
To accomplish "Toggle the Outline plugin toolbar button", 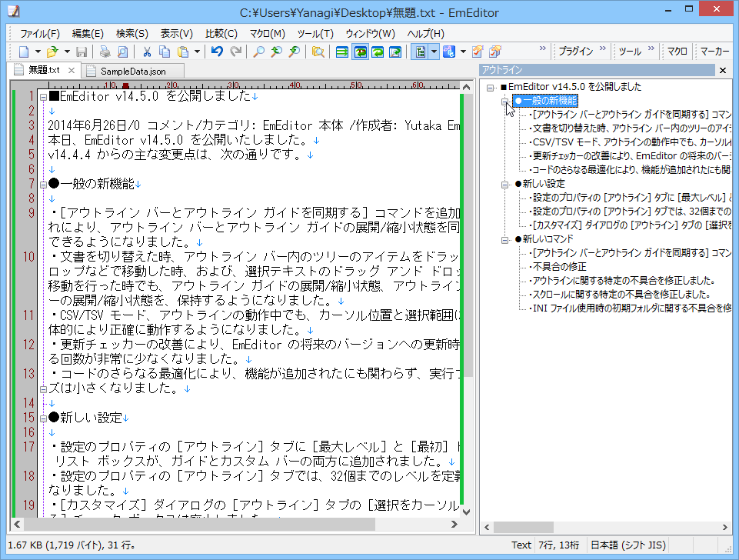I will [x=420, y=52].
